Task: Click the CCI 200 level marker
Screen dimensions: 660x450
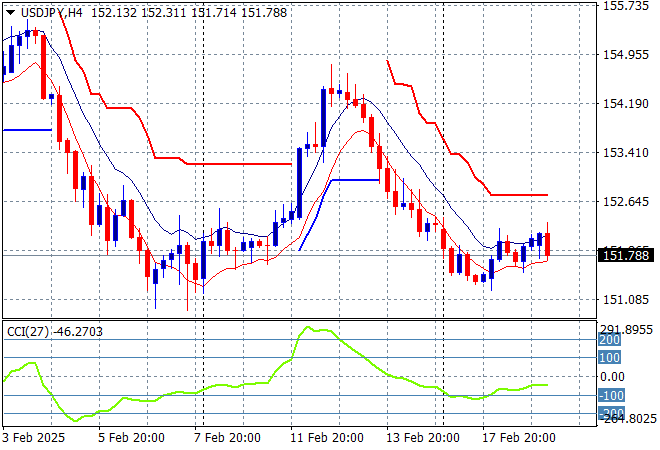Action: (610, 340)
